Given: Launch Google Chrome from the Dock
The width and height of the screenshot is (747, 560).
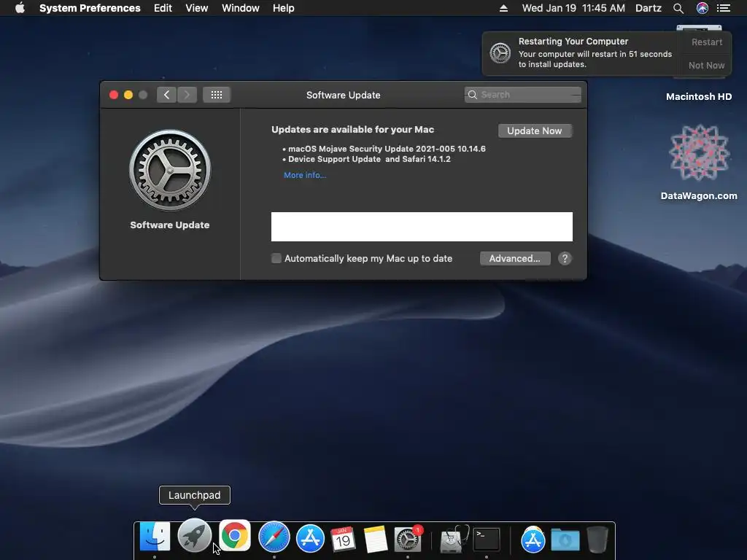Looking at the screenshot, I should [x=234, y=536].
